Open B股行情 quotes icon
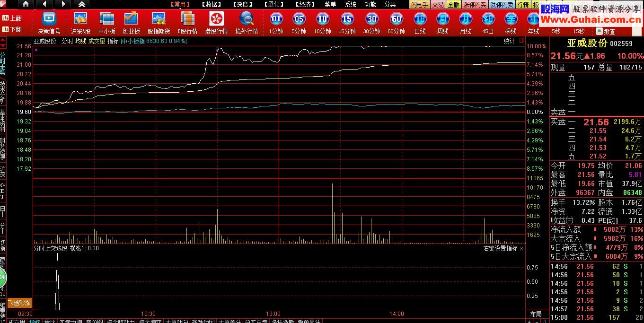Viewport: 644px width, 323px height. pos(188,23)
